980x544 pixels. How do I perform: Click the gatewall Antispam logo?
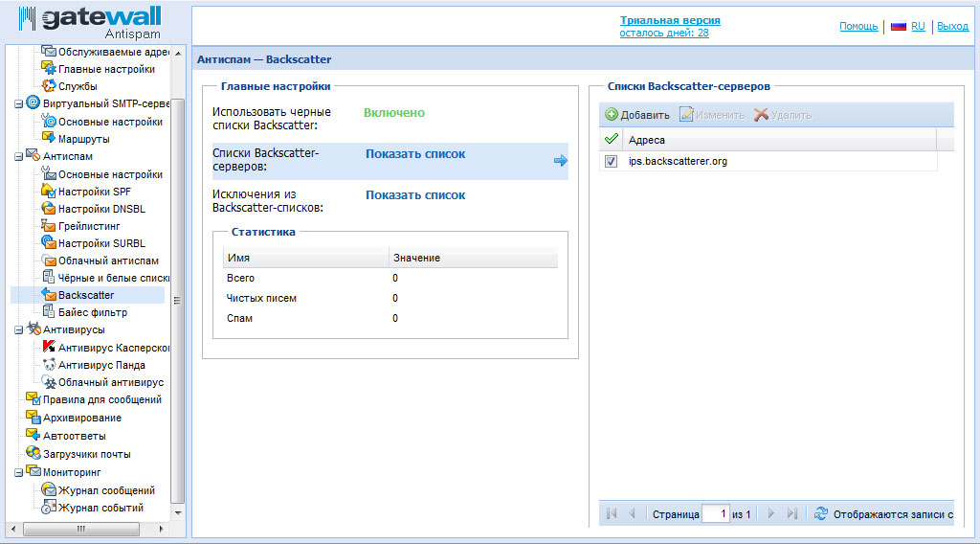point(91,23)
